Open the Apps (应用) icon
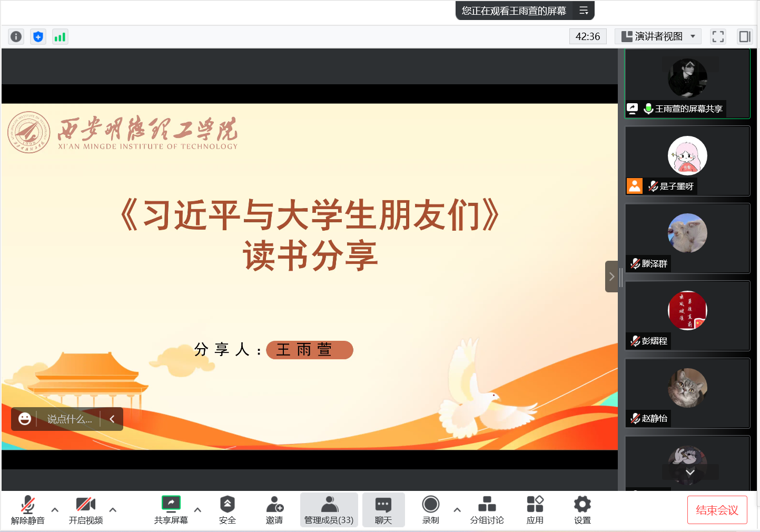This screenshot has width=760, height=532. (x=535, y=510)
